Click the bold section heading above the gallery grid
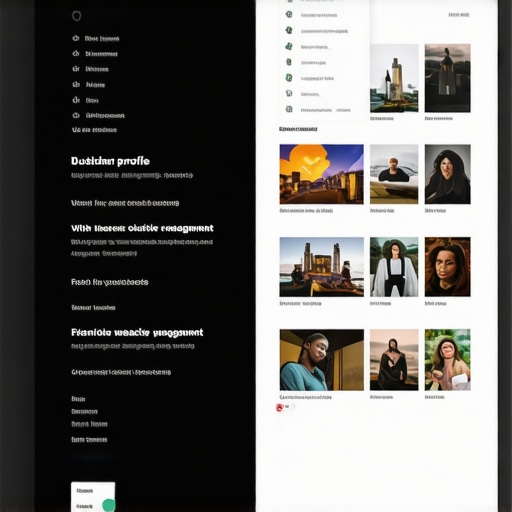This screenshot has width=512, height=512. coord(298,129)
